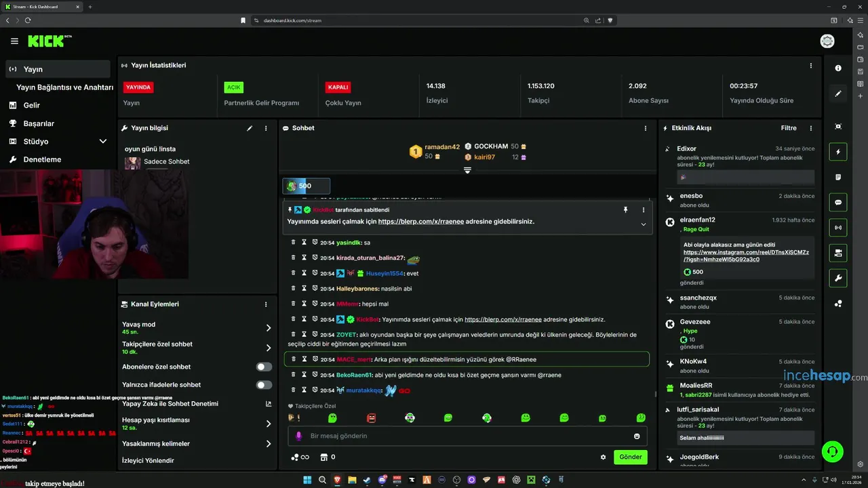Click the notes document icon in the right sidebar
The height and width of the screenshot is (488, 868).
(838, 177)
